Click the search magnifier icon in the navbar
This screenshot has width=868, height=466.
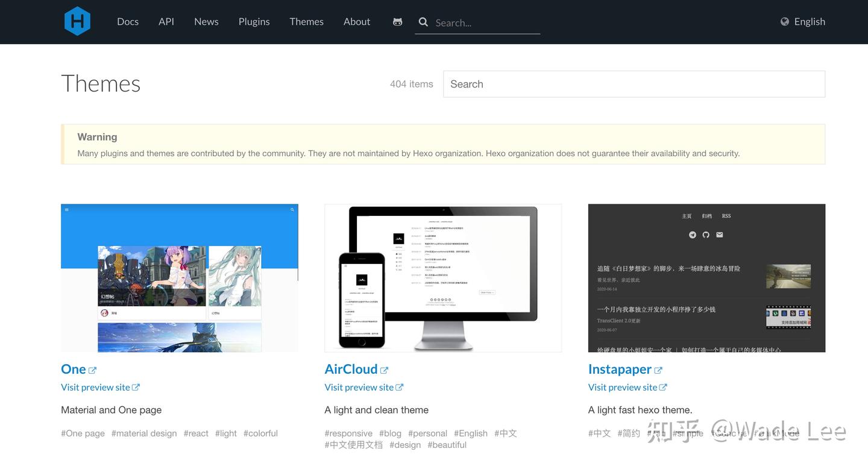(x=423, y=22)
